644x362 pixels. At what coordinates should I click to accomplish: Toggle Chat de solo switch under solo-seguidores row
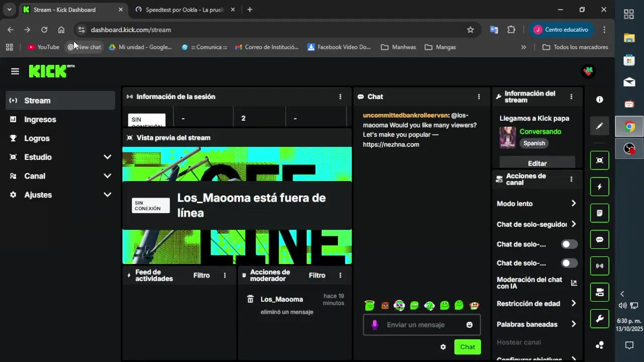(569, 244)
